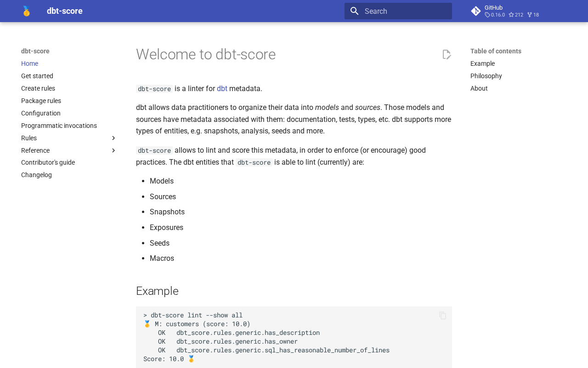
Task: Open the Contributor's guide
Action: click(48, 162)
